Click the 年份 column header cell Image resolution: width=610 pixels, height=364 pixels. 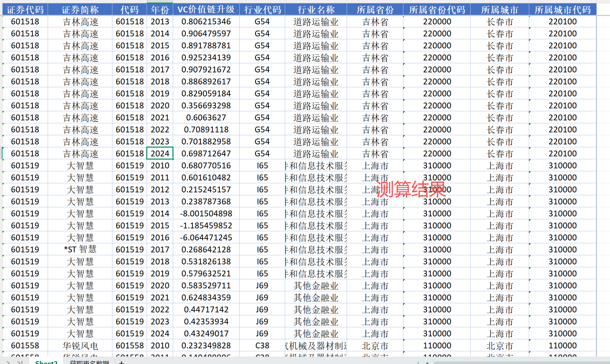pyautogui.click(x=160, y=10)
